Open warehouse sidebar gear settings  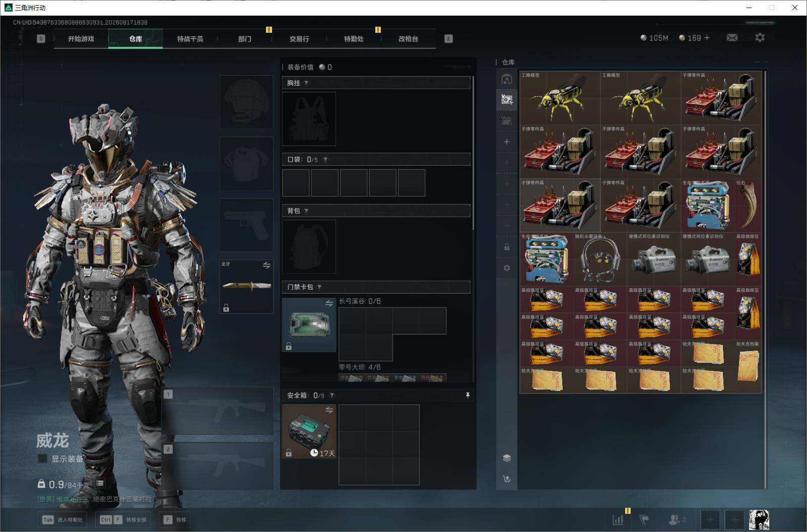pyautogui.click(x=507, y=268)
